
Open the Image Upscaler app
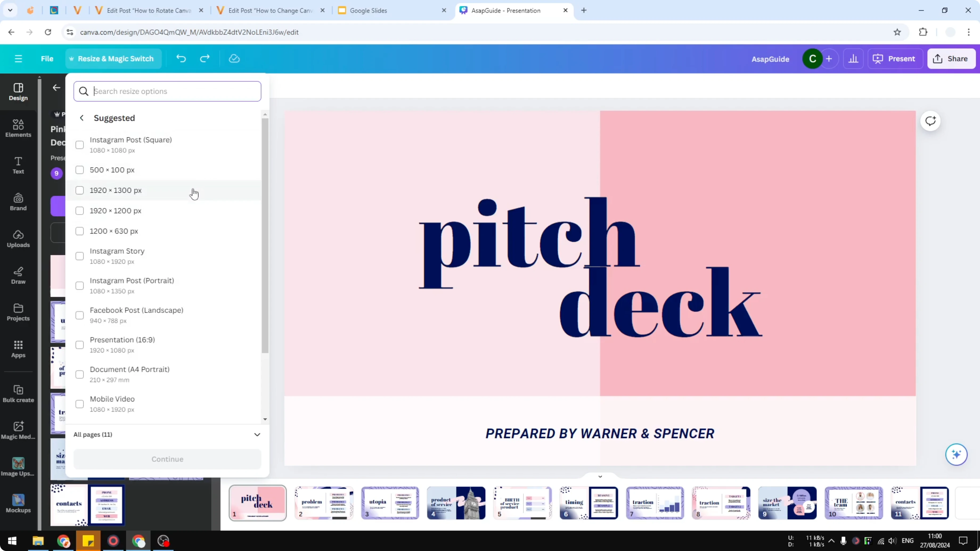tap(18, 467)
